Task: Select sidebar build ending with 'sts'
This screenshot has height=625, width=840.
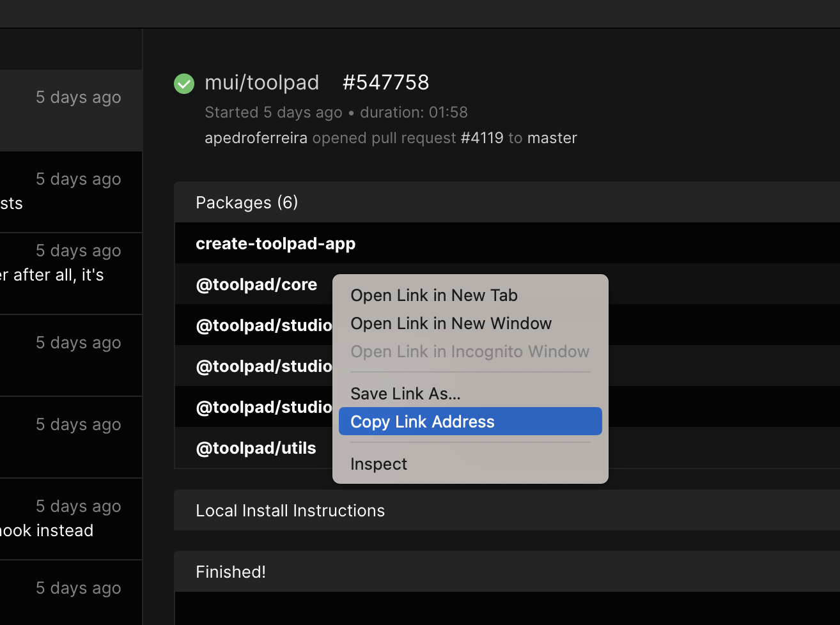Action: (x=71, y=192)
